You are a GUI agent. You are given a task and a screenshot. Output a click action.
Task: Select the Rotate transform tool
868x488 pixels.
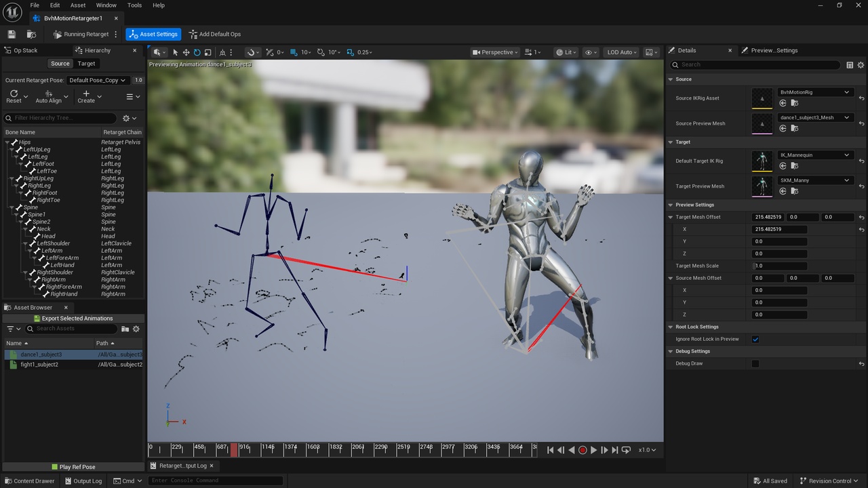click(x=197, y=52)
